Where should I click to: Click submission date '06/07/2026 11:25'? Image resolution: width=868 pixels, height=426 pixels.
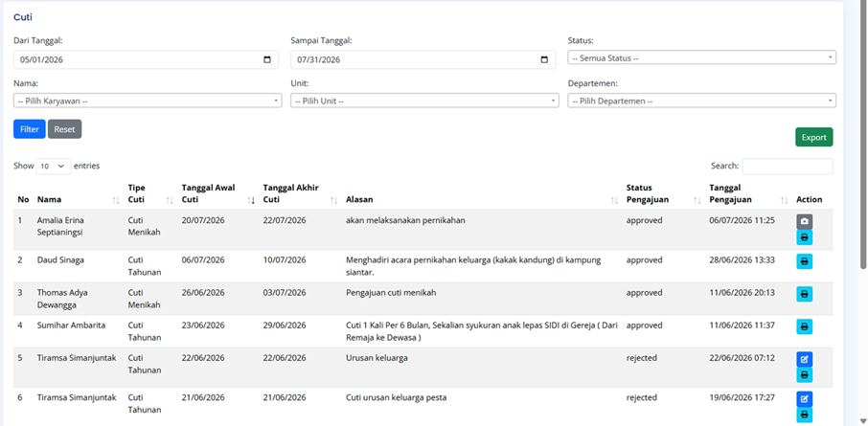point(742,220)
